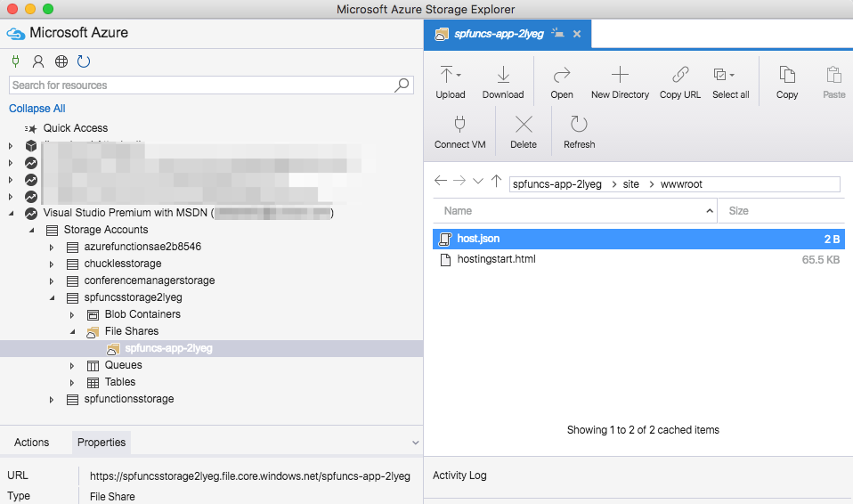Image resolution: width=853 pixels, height=504 pixels.
Task: Expand the Blob Containers node
Action: point(72,314)
